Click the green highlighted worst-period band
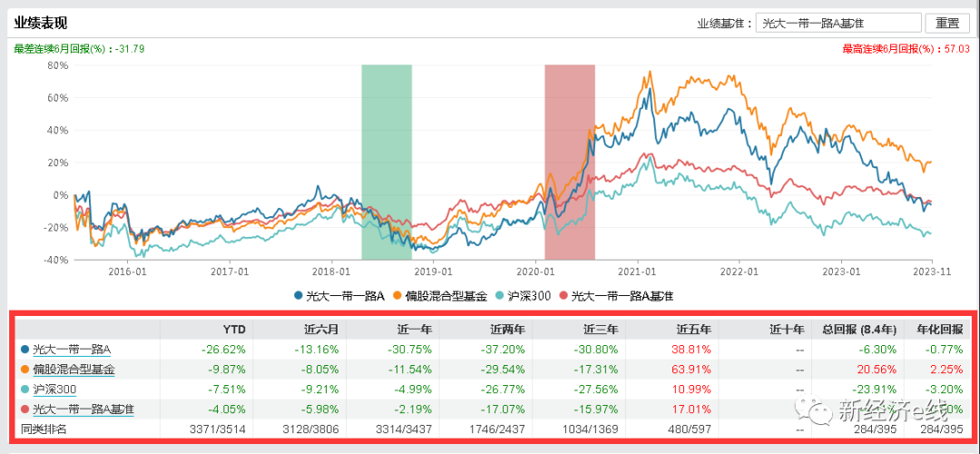 click(x=386, y=163)
